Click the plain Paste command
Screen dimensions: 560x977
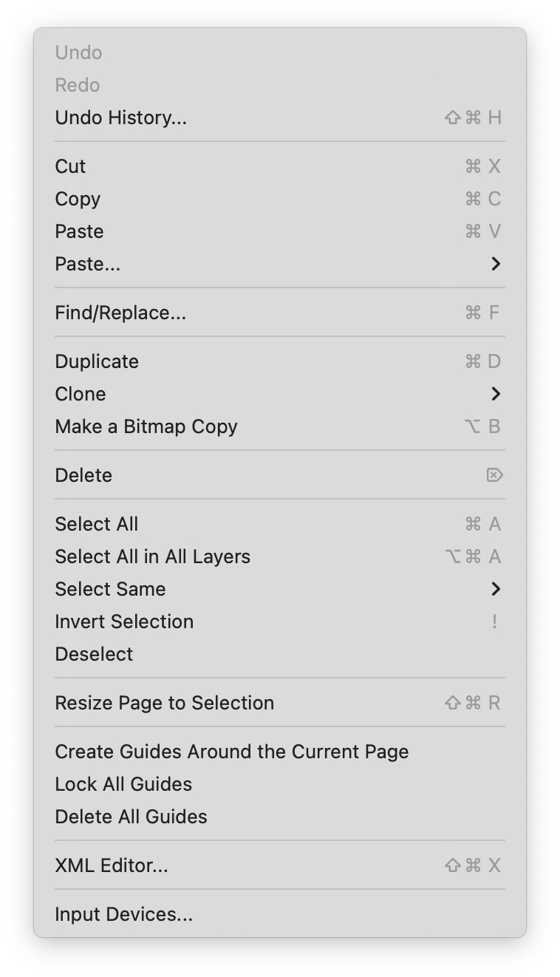(280, 231)
